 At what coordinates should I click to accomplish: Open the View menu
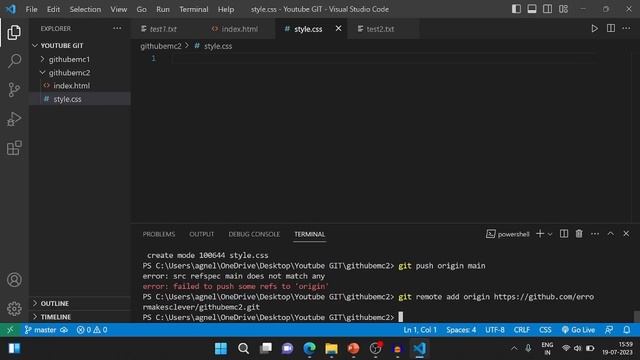[x=118, y=9]
